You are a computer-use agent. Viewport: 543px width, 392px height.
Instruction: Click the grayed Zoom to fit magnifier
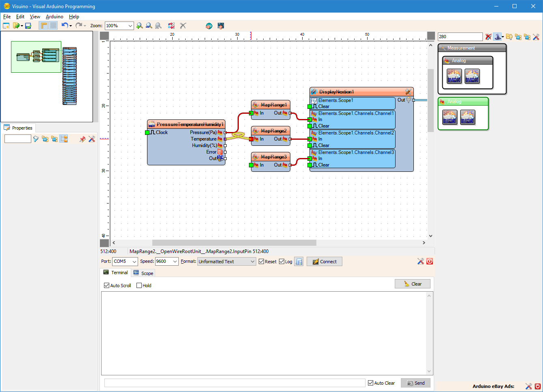[158, 26]
